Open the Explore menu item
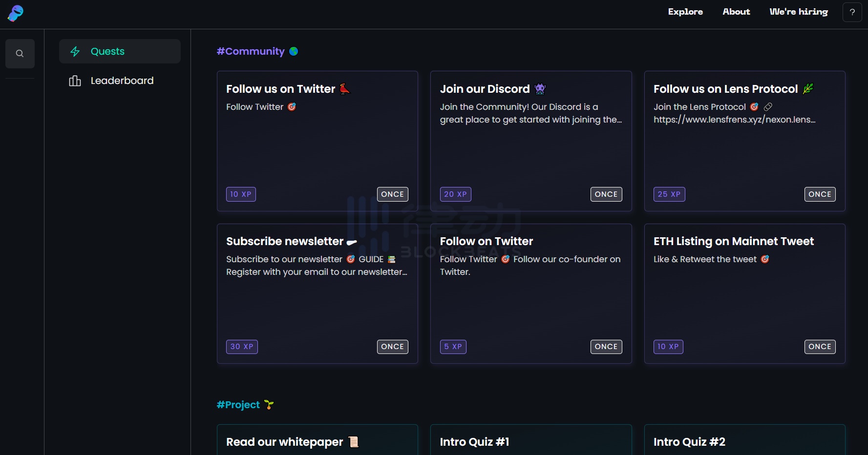 685,12
